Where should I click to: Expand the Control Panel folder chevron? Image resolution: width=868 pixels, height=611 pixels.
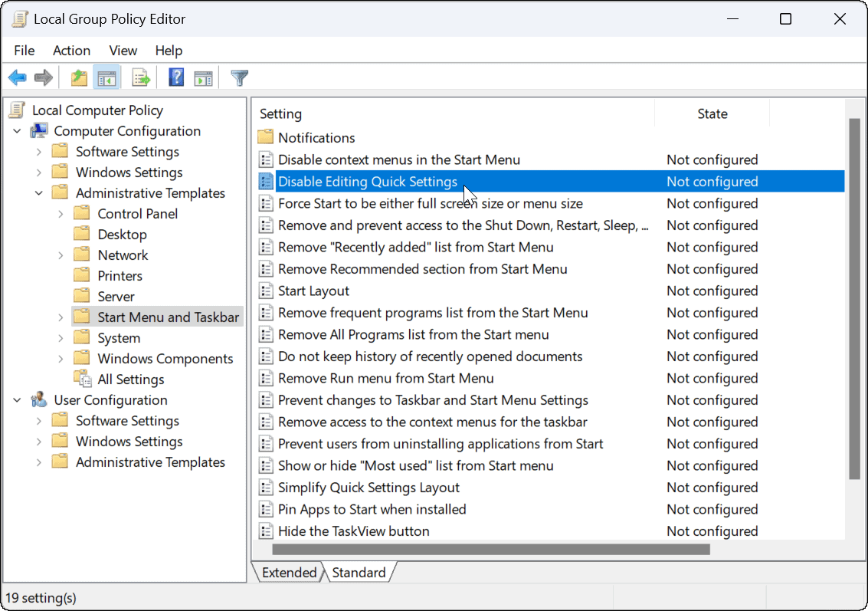(x=61, y=214)
